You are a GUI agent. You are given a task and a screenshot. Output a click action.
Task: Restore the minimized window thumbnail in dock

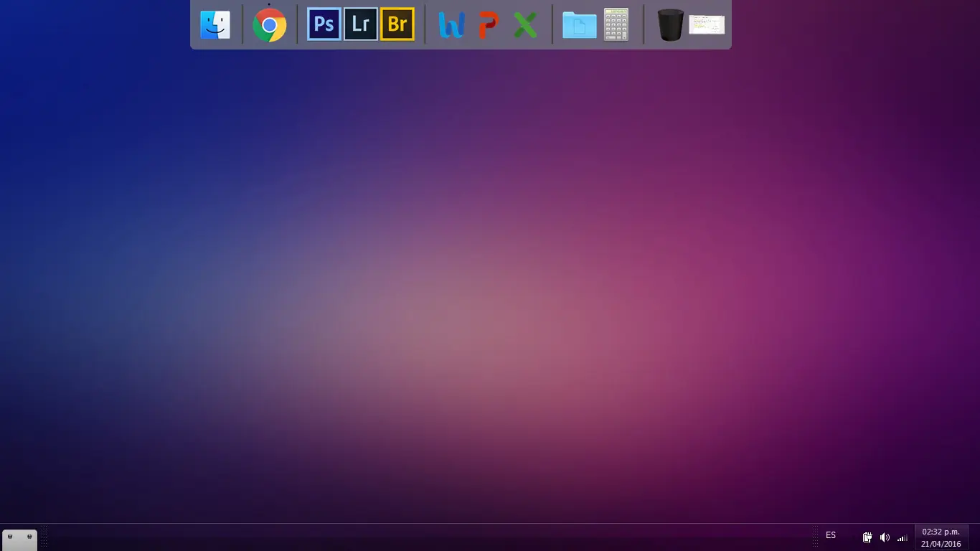coord(707,24)
